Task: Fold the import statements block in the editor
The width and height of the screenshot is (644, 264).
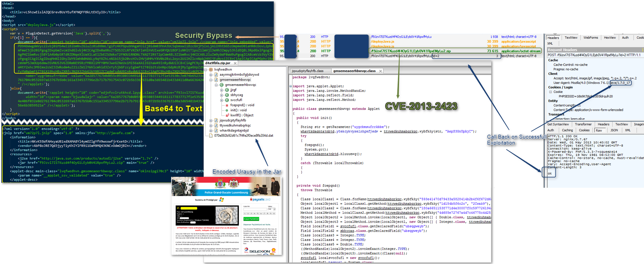Action: pyautogui.click(x=291, y=86)
